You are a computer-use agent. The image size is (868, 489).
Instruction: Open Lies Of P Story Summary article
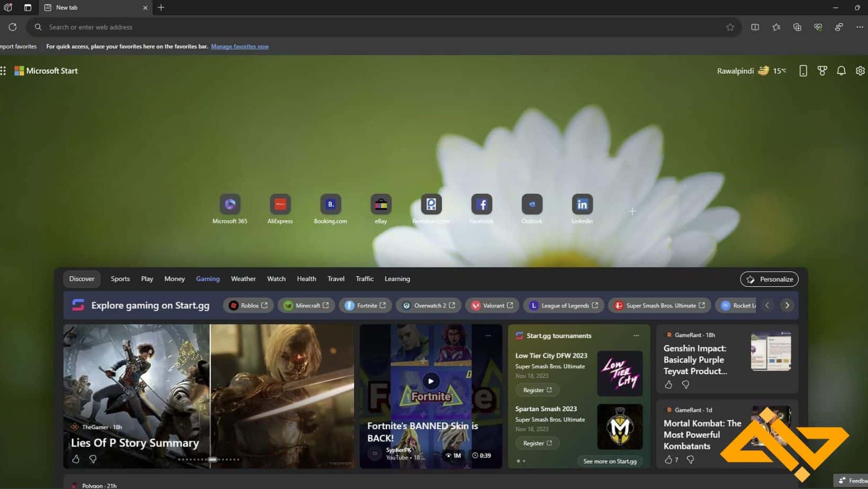coord(135,443)
